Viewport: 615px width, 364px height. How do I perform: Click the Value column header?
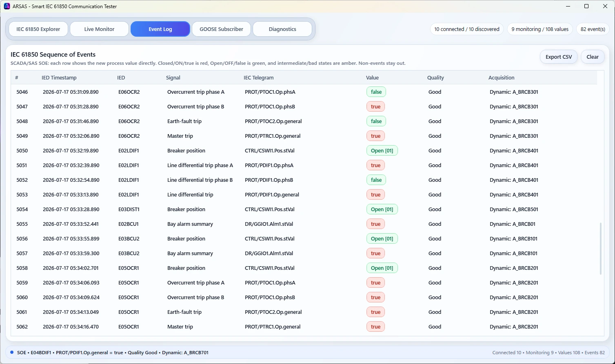tap(372, 77)
